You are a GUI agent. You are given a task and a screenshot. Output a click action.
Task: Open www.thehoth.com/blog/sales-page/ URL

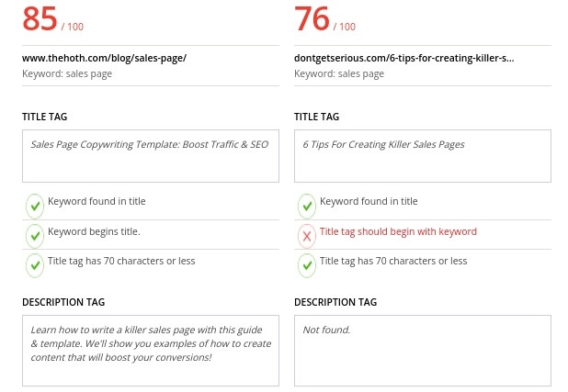104,57
